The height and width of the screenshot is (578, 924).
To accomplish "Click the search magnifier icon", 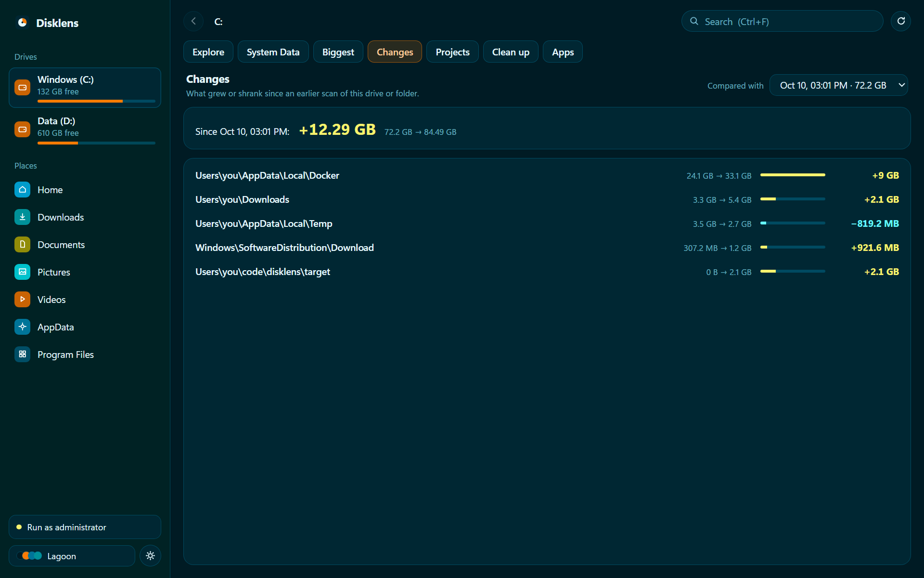I will [694, 21].
